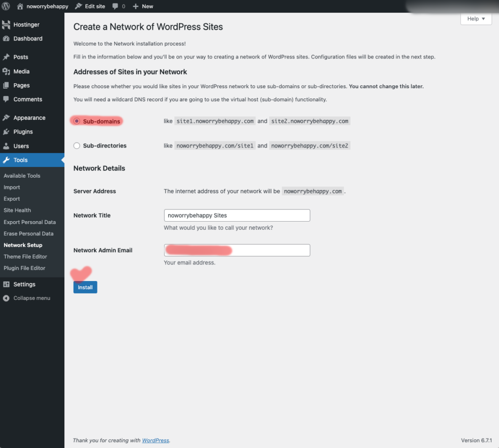499x448 pixels.
Task: Click the Edit site link text
Action: pos(95,6)
